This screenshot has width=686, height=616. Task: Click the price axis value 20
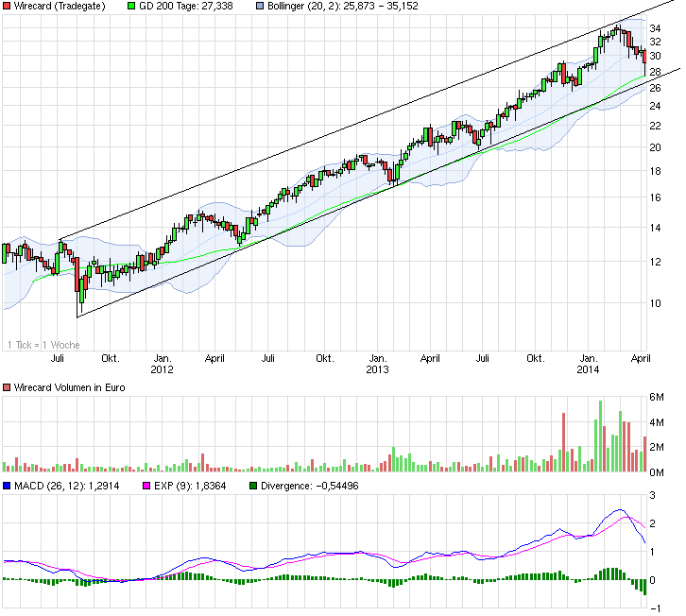pyautogui.click(x=655, y=148)
